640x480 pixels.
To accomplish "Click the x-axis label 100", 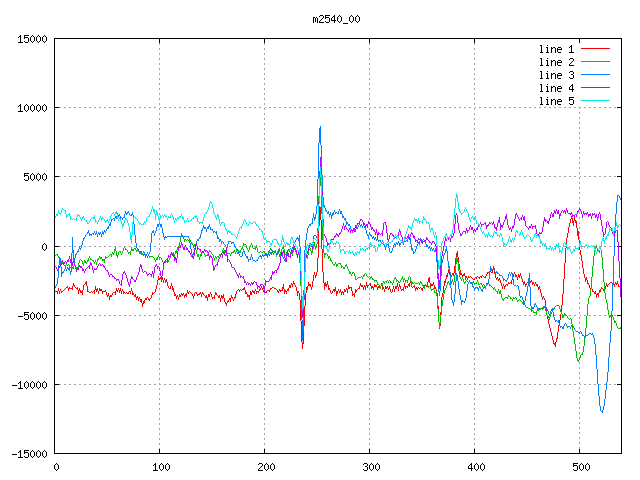I will (161, 467).
